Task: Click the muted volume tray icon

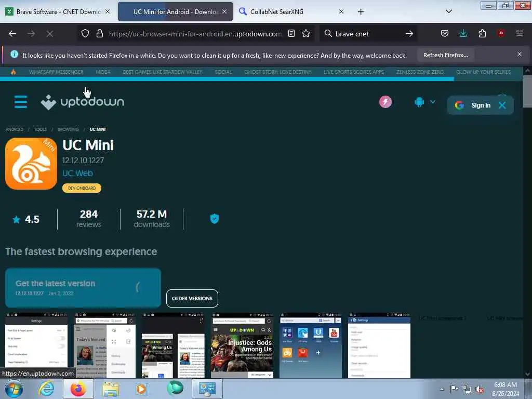Action: point(480,389)
